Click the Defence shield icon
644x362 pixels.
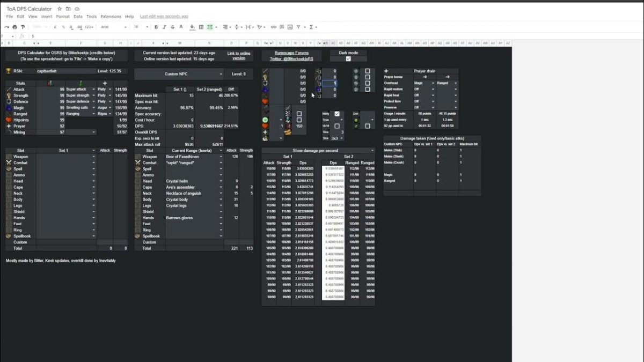(9, 101)
